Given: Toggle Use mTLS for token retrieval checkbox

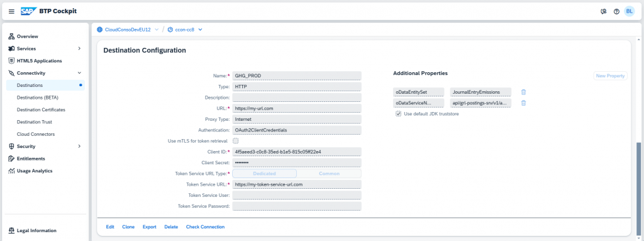Looking at the screenshot, I should tap(236, 141).
